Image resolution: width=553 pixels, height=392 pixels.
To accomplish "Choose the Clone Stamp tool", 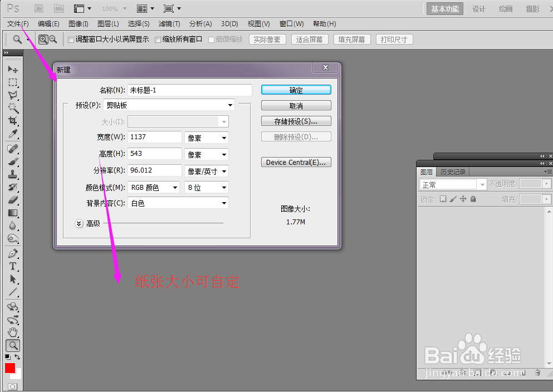I will (13, 174).
